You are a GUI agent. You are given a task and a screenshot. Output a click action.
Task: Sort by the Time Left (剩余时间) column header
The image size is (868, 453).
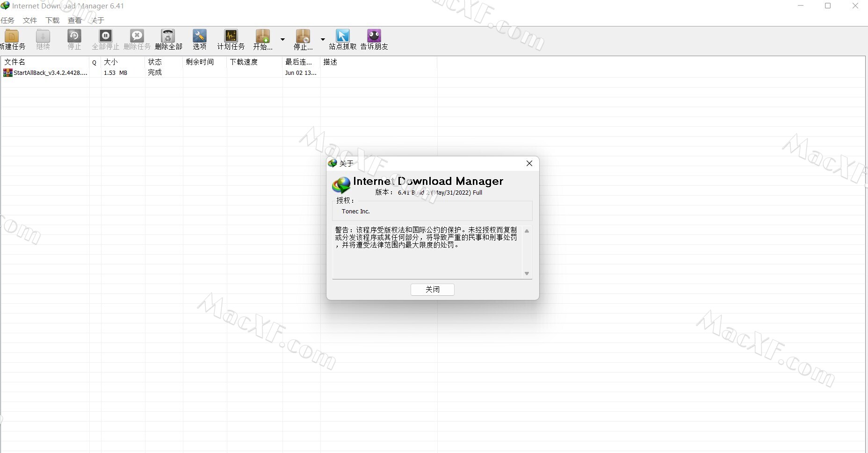pyautogui.click(x=205, y=62)
